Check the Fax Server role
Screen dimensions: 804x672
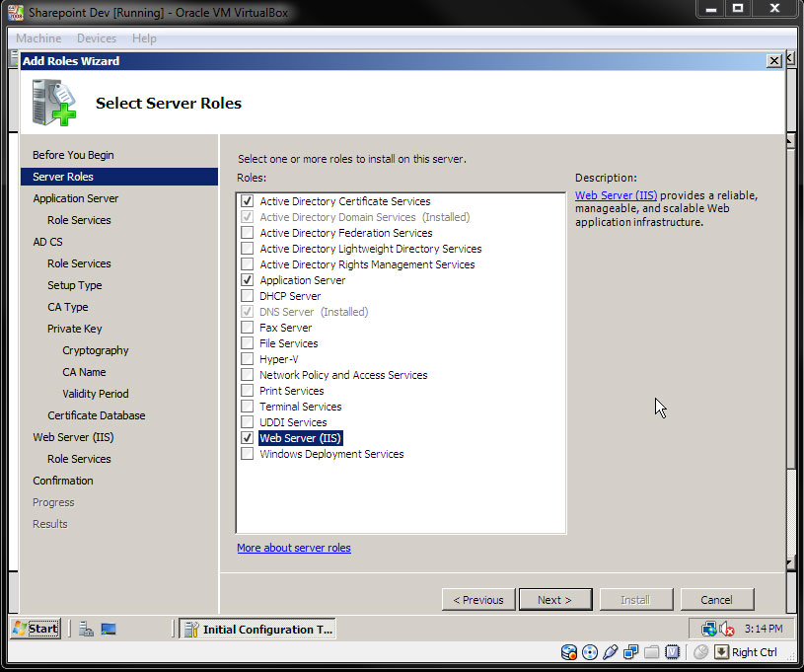click(248, 328)
